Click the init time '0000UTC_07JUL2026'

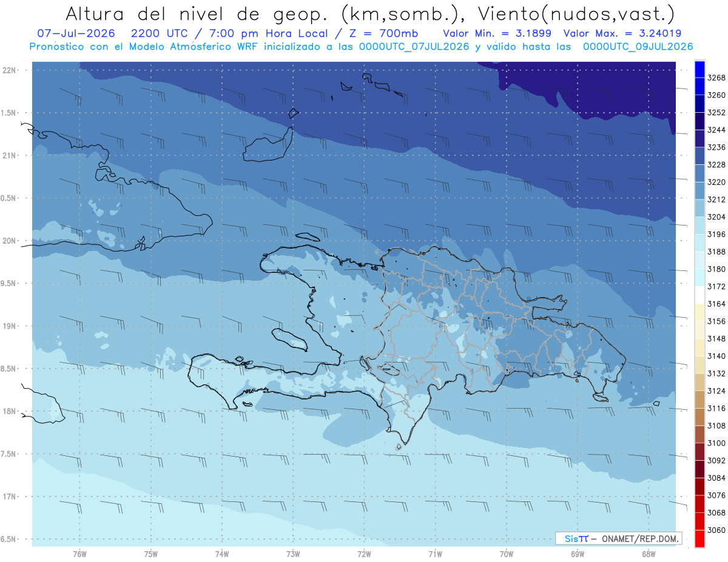pyautogui.click(x=414, y=47)
